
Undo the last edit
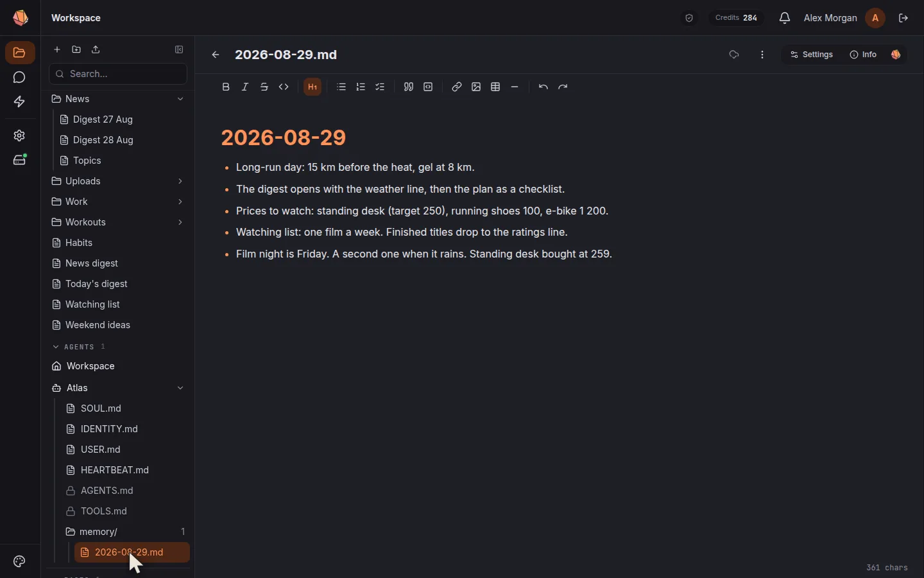pyautogui.click(x=543, y=87)
